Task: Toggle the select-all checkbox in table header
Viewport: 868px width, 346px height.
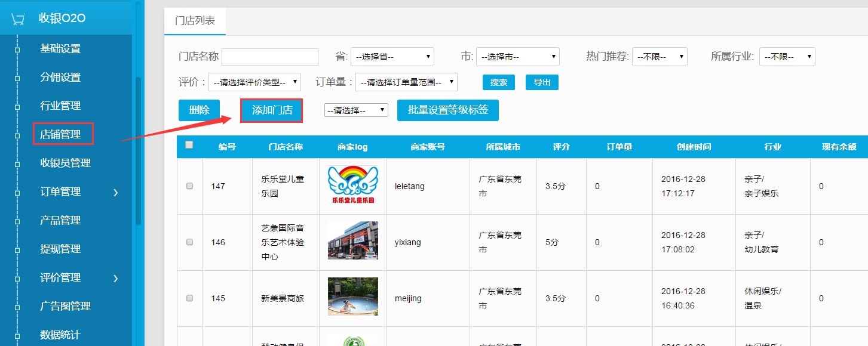Action: pos(189,144)
